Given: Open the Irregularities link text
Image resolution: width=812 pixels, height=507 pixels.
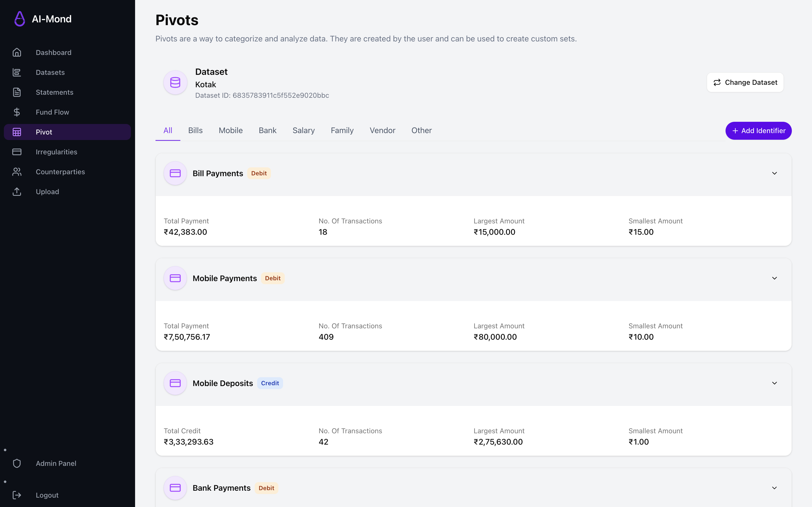Looking at the screenshot, I should 56,152.
